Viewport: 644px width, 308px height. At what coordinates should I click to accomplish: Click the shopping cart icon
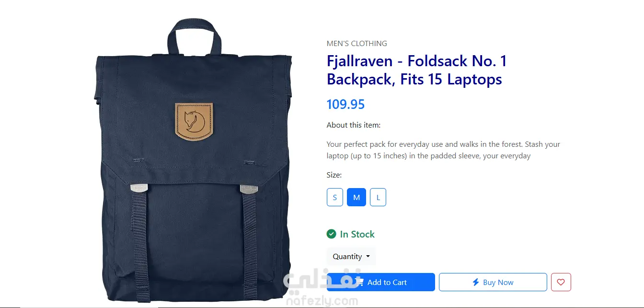[x=360, y=282]
